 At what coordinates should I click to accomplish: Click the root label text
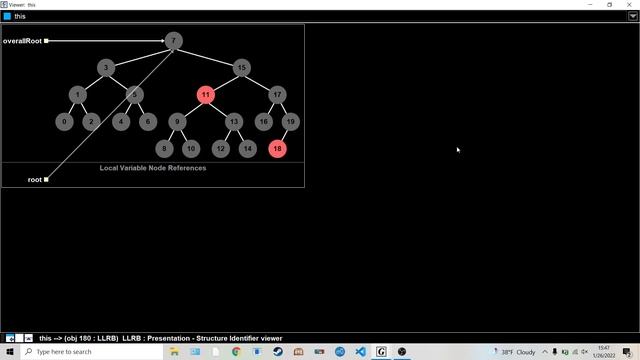(x=35, y=180)
